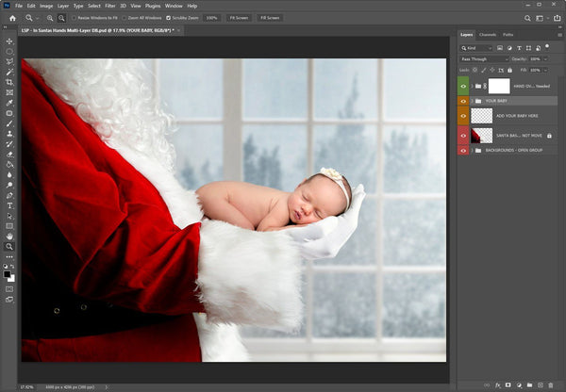This screenshot has width=566, height=392.
Task: Click the Fit Screen button
Action: [x=238, y=17]
